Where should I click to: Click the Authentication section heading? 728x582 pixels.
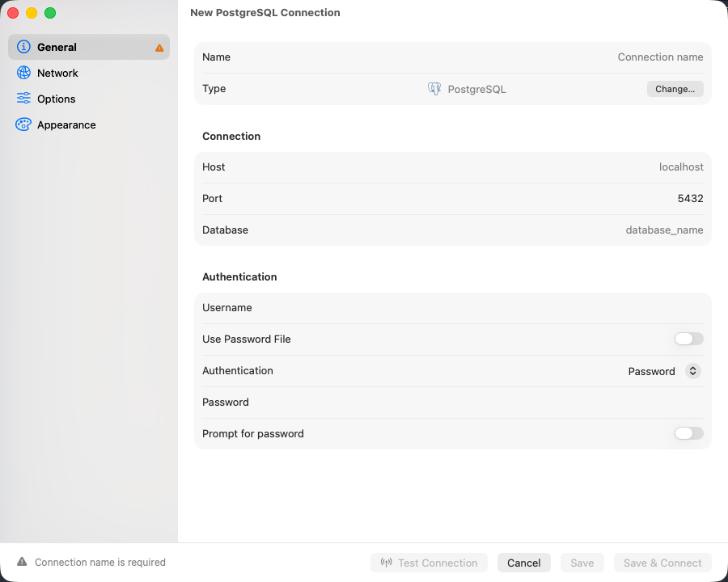point(239,276)
